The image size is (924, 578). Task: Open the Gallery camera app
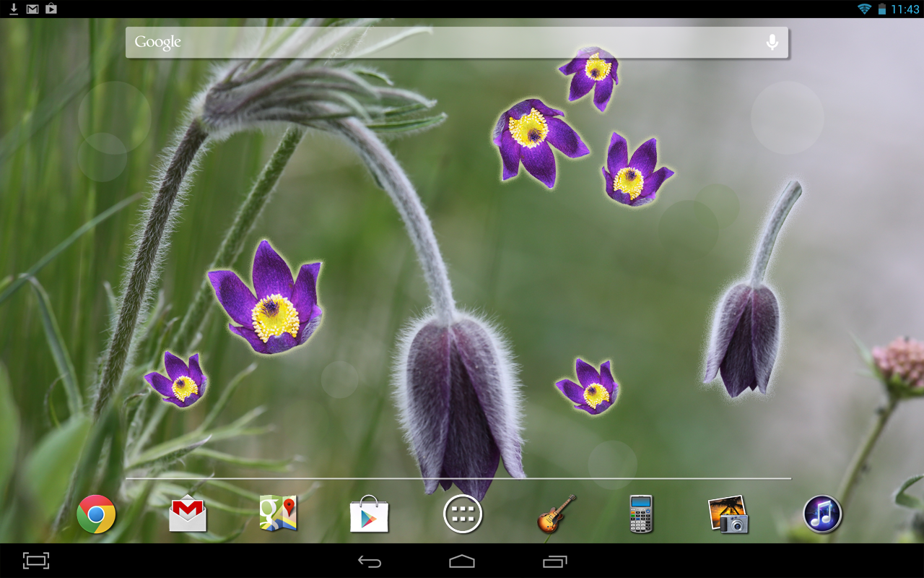(728, 514)
